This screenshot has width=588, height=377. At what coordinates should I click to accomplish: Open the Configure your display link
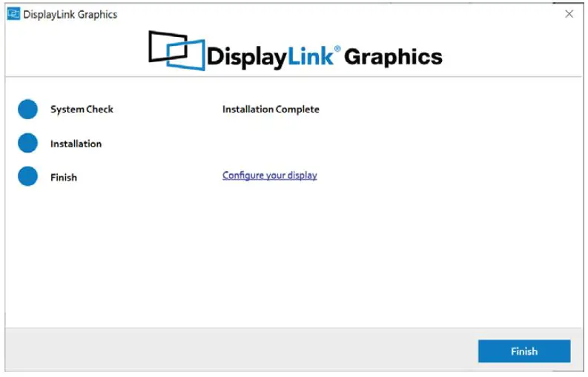(270, 176)
